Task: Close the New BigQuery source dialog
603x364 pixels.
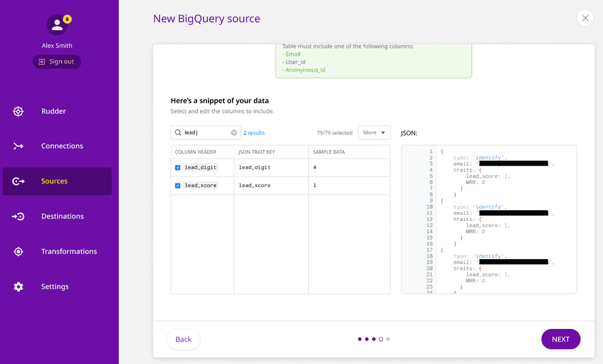Action: coord(585,18)
